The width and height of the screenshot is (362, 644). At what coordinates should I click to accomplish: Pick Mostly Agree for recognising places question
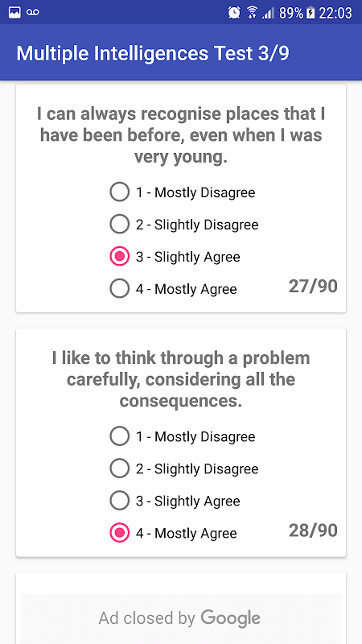pyautogui.click(x=120, y=288)
